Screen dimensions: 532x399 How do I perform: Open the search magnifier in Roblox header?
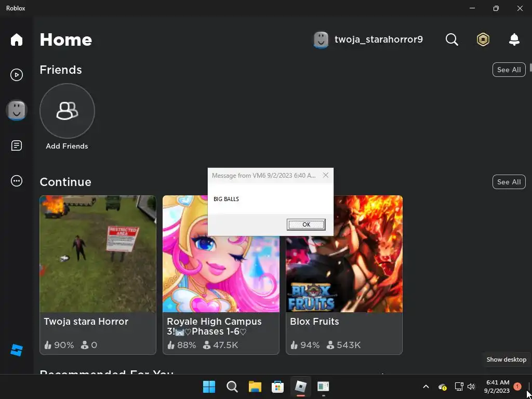pyautogui.click(x=451, y=39)
